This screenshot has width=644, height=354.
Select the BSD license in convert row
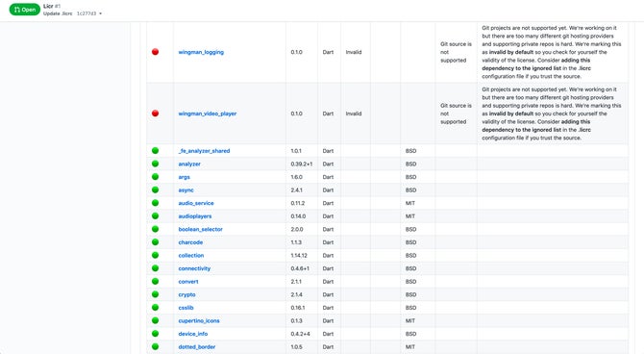tap(410, 282)
